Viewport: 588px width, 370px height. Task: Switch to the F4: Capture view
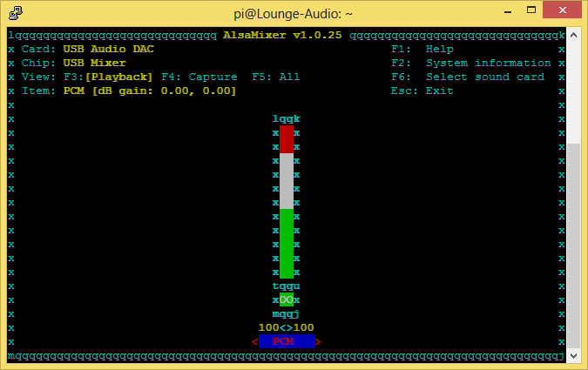click(199, 77)
